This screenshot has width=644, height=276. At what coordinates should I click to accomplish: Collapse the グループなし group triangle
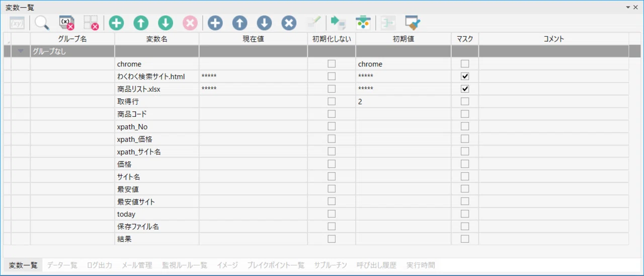coord(21,51)
